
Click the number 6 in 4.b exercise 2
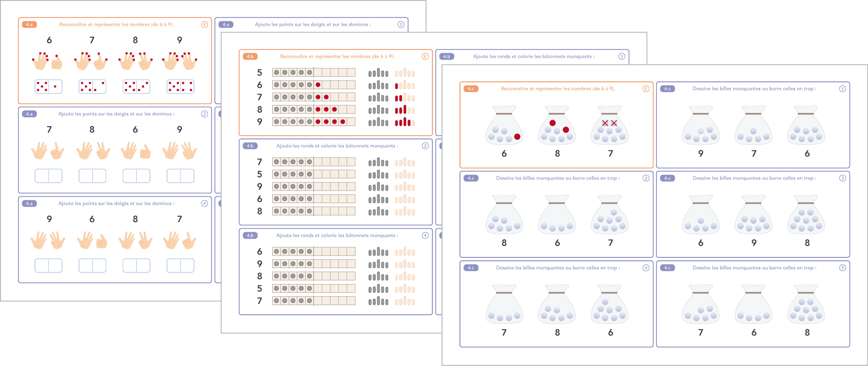click(260, 199)
